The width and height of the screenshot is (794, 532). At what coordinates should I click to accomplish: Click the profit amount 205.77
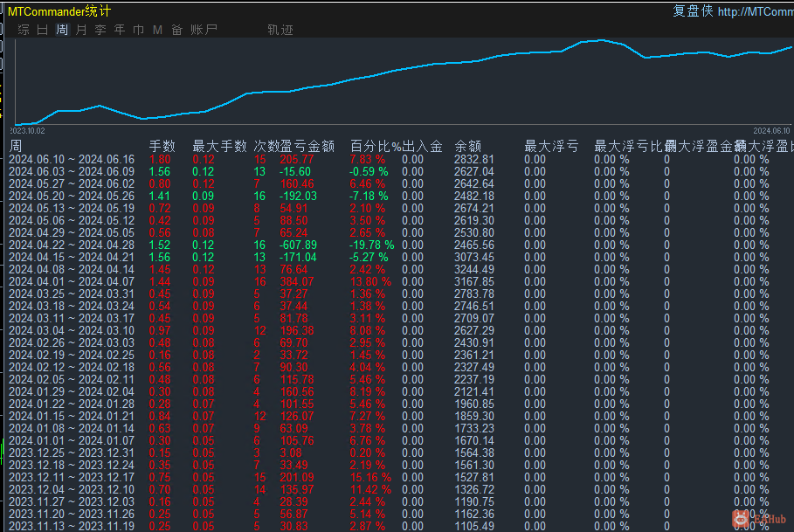pyautogui.click(x=297, y=160)
